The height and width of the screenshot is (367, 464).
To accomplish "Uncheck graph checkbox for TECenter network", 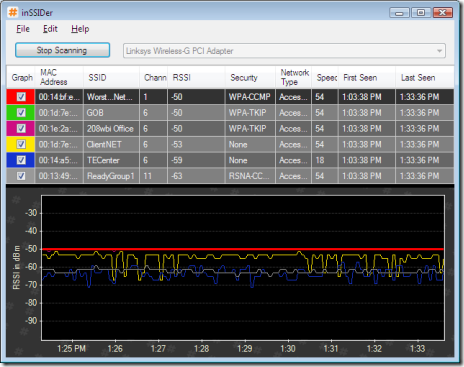I will coord(21,160).
